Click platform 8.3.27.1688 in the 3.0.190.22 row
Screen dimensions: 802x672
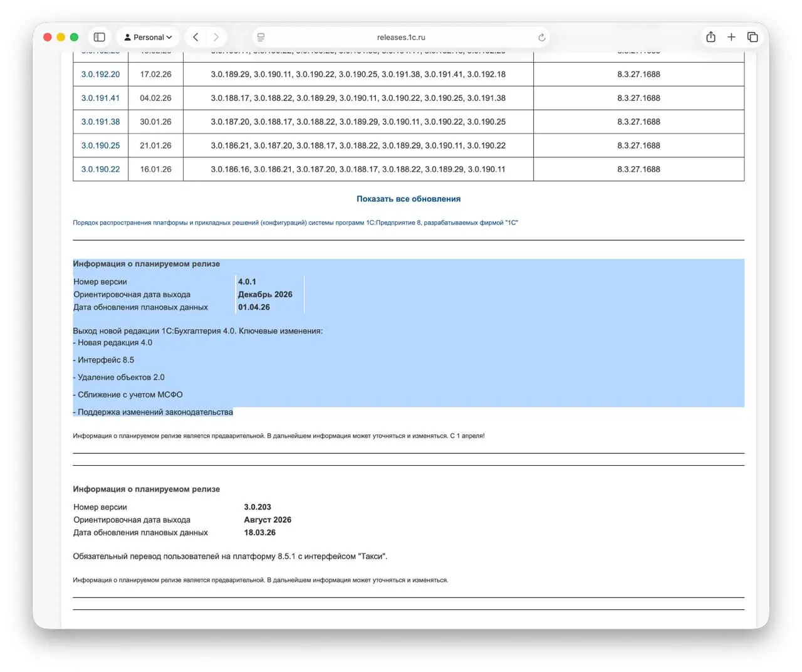638,169
